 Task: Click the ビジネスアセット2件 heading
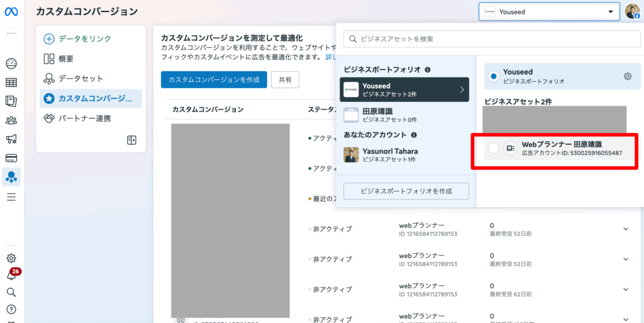pyautogui.click(x=519, y=101)
